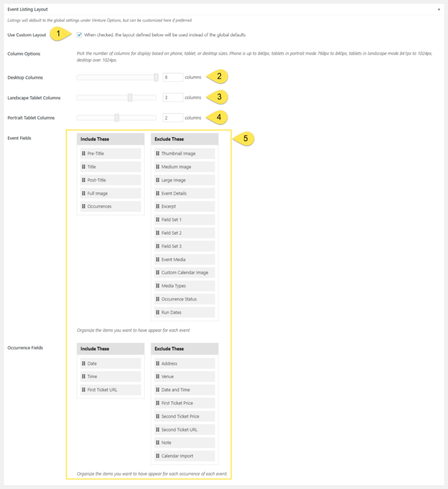Uncheck the Use Custom Layout checkbox
Screen dimensions: 448x489
(79, 35)
